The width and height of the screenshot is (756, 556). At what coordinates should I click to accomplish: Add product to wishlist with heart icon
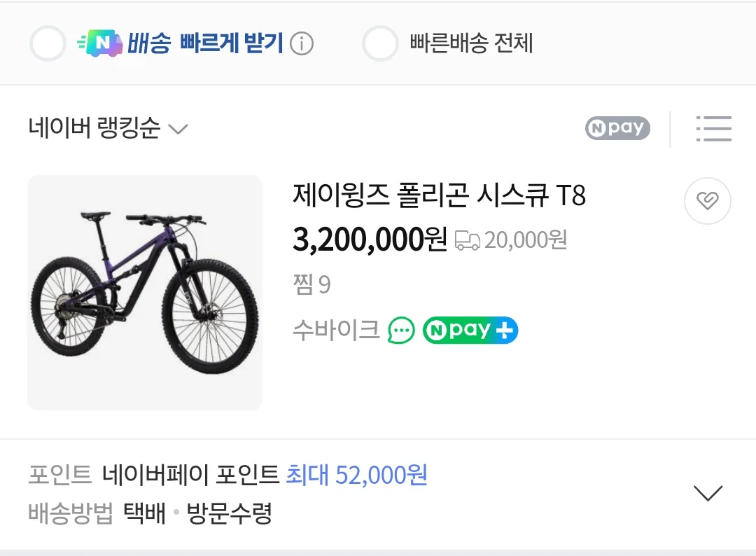707,202
